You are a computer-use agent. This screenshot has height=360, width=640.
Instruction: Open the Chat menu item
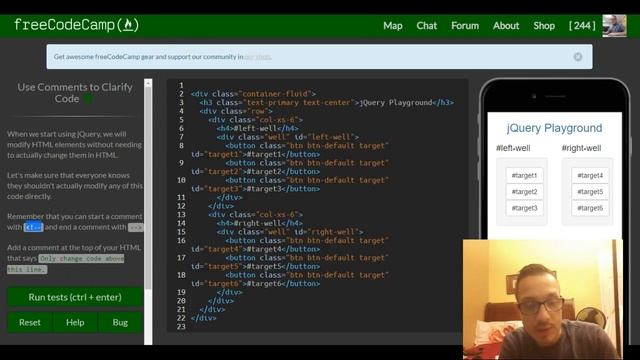click(427, 26)
